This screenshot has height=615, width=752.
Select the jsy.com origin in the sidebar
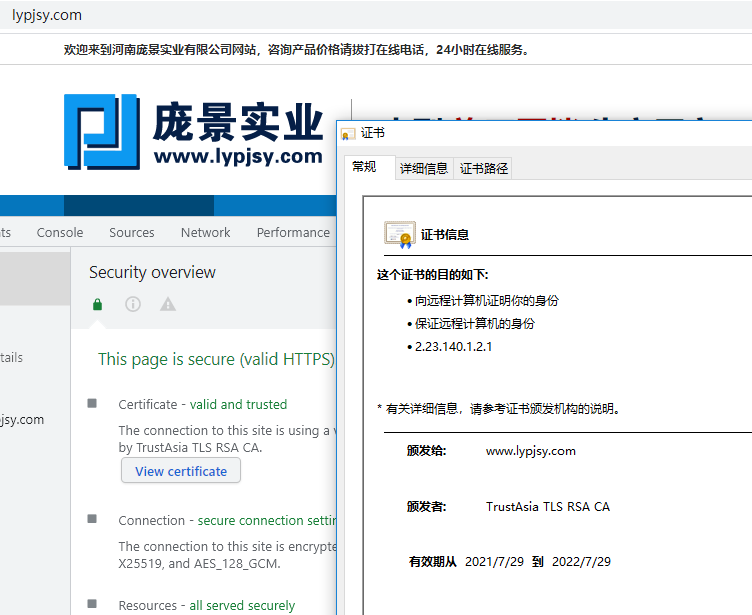click(22, 419)
